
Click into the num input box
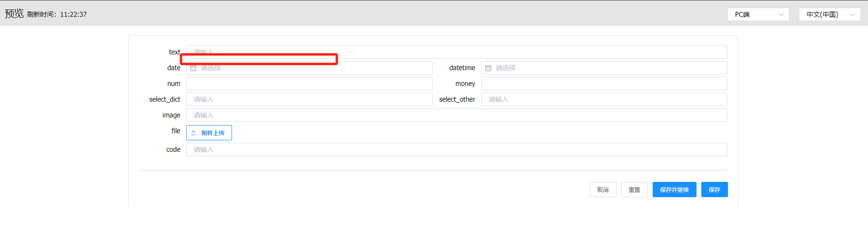pos(309,84)
